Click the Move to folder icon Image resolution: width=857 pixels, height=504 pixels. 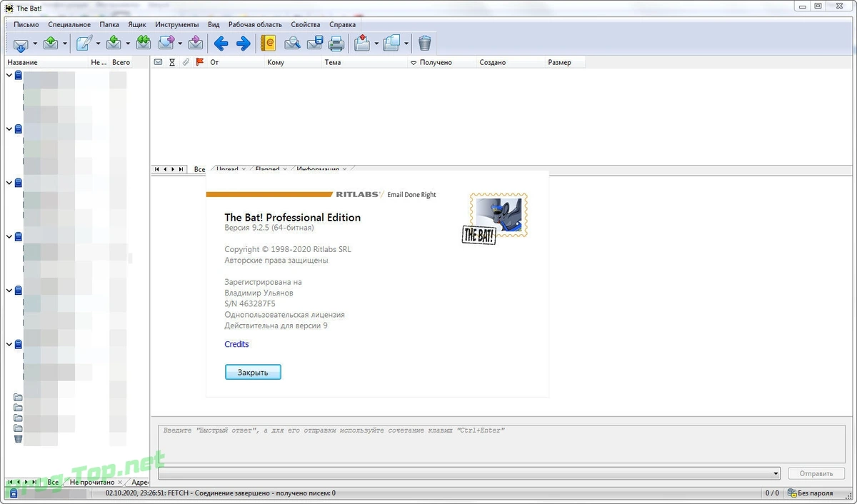click(361, 44)
